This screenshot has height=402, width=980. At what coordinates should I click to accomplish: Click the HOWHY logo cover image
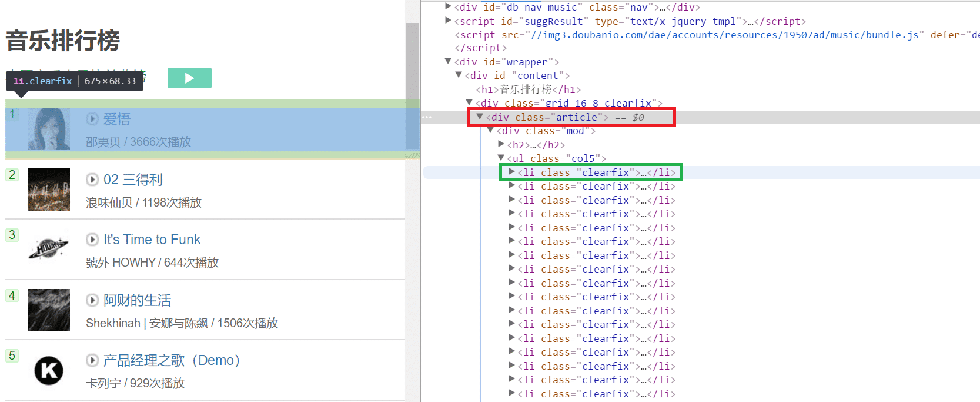49,250
